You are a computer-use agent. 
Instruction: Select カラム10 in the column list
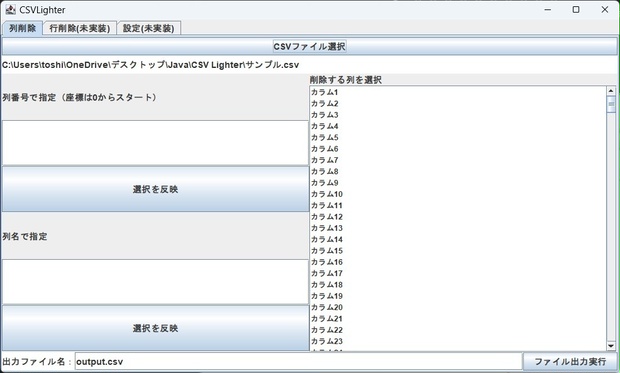tap(458, 194)
